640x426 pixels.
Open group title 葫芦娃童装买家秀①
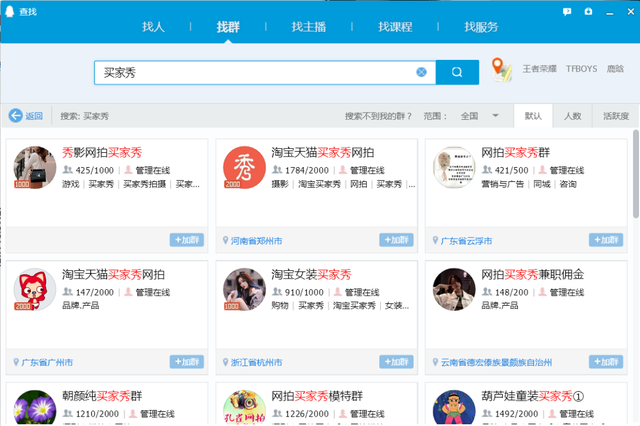[x=533, y=396]
